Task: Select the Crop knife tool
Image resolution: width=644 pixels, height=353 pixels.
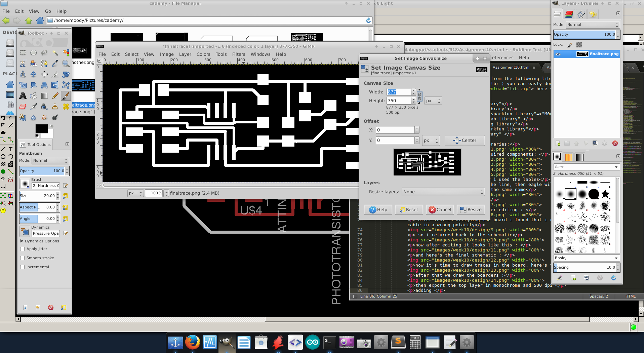Action: pos(55,74)
